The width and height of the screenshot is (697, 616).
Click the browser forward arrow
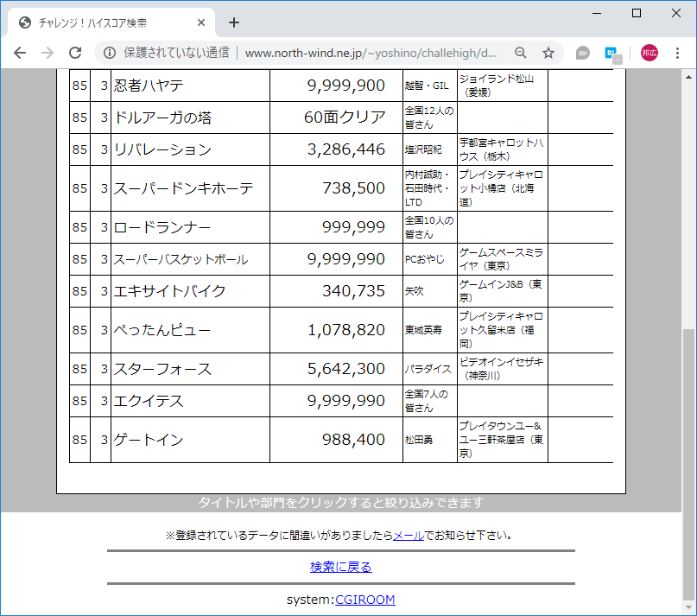[x=48, y=53]
